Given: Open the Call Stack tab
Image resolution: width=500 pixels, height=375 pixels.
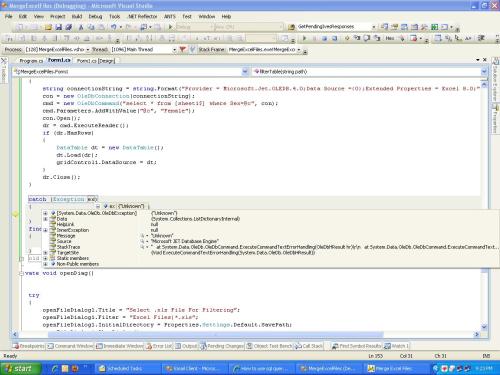Looking at the screenshot, I should tap(309, 346).
